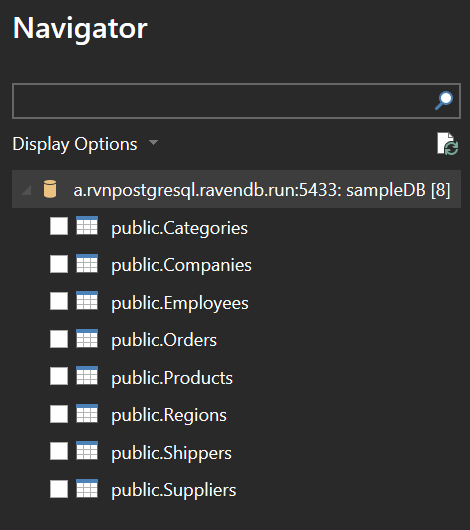Viewport: 470px width, 530px height.
Task: Select the public.Shippers table name
Action: [x=171, y=453]
